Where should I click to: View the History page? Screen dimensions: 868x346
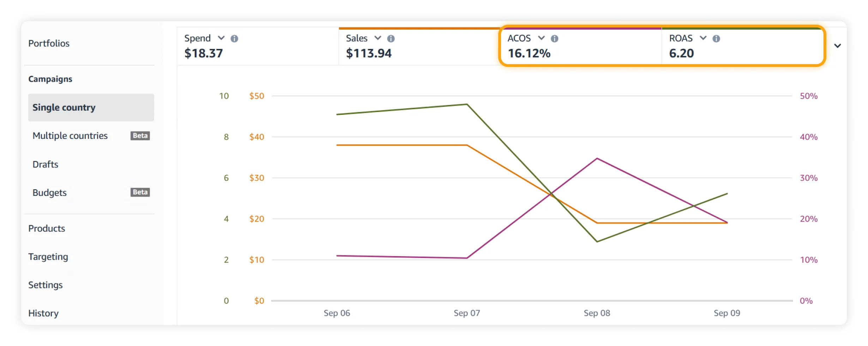pos(43,313)
